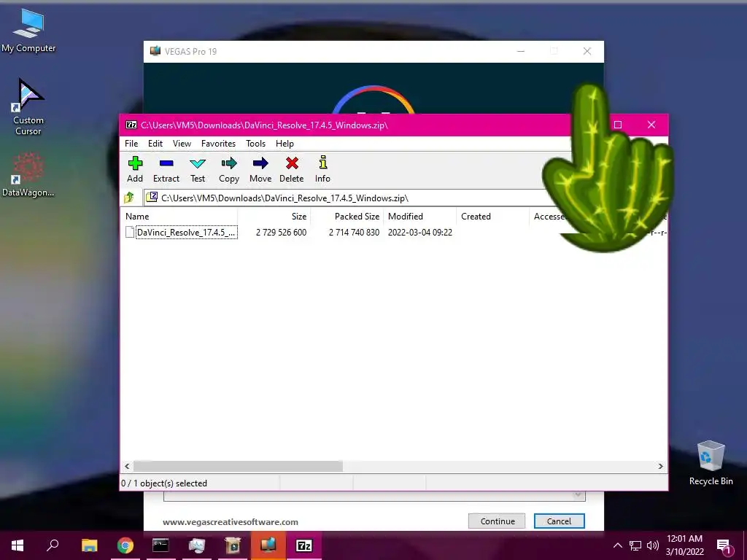The width and height of the screenshot is (747, 560).
Task: Click the 7-Zip address path field
Action: [x=352, y=198]
